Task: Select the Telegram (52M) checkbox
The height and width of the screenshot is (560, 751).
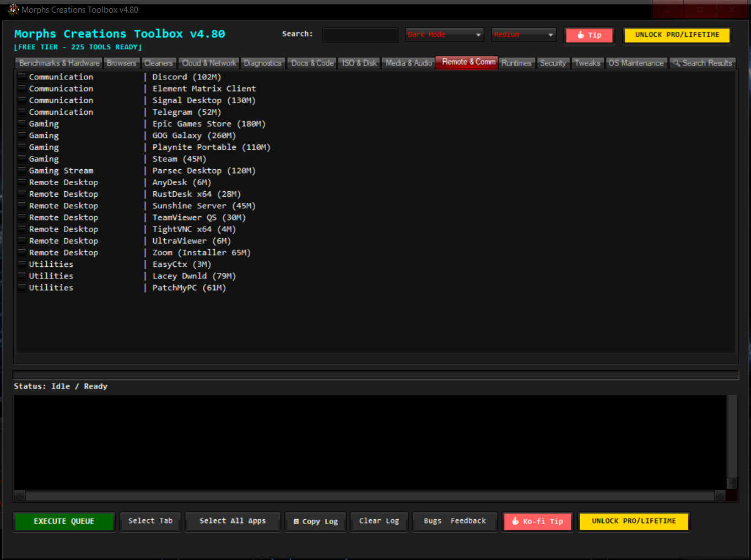Action: [x=22, y=112]
